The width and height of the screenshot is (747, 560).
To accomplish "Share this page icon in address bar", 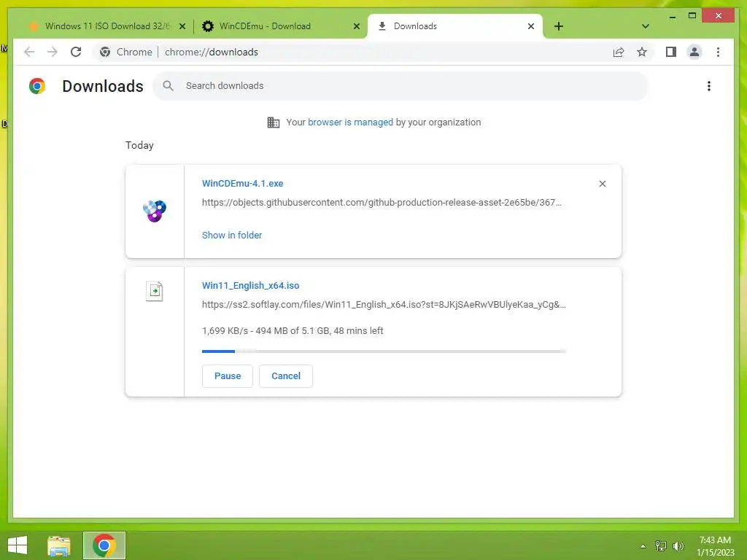I will [619, 52].
